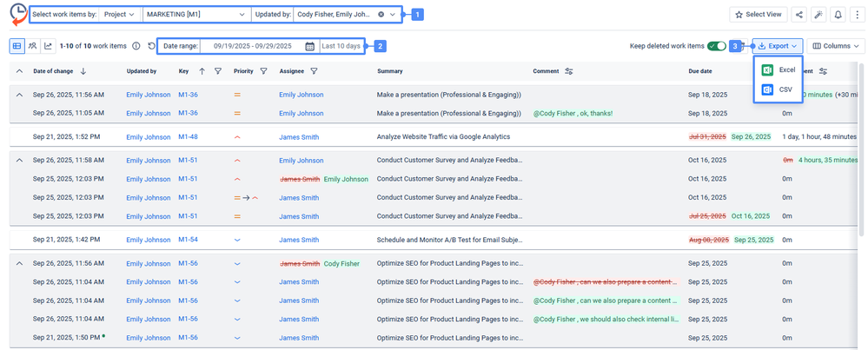Filter by Priority column funnel icon
Viewport: 868px width, 350px height.
click(x=263, y=71)
